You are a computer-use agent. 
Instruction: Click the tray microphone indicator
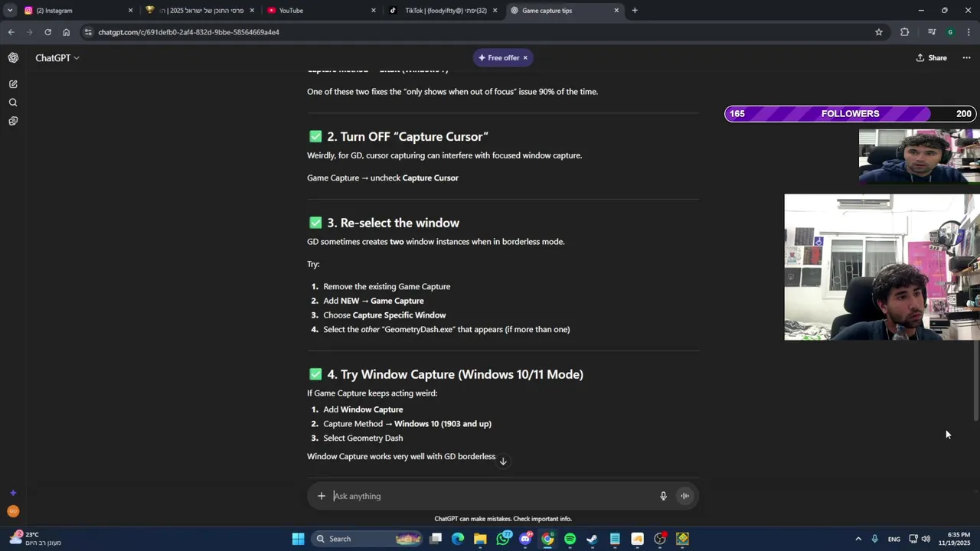pyautogui.click(x=874, y=539)
